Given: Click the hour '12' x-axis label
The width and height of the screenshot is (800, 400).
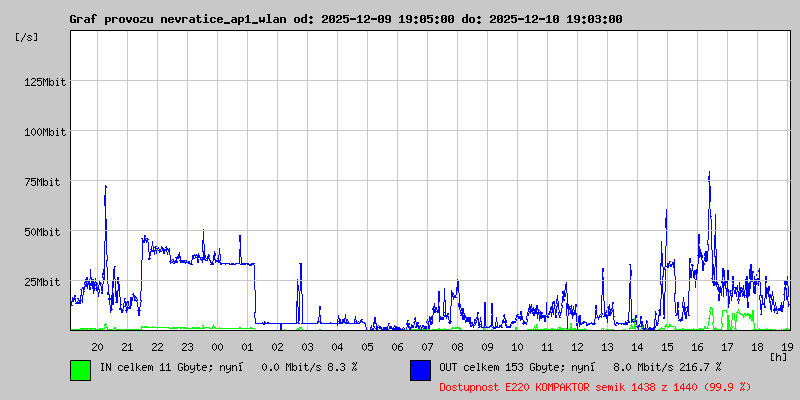Looking at the screenshot, I should pos(578,347).
